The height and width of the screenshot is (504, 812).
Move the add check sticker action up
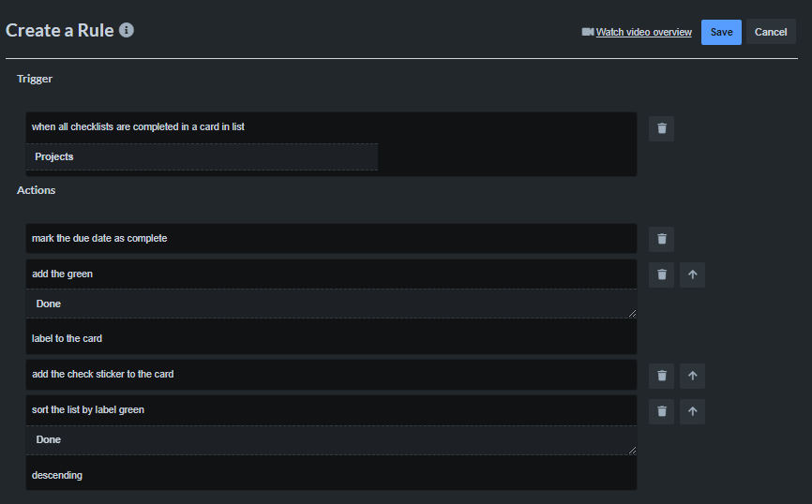[692, 376]
